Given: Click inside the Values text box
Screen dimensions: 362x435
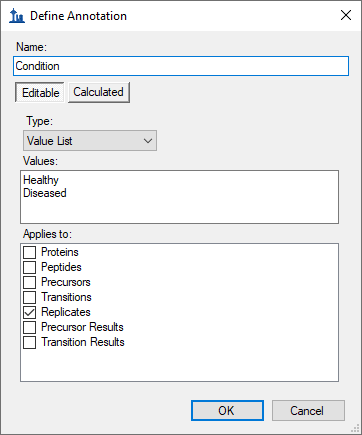Looking at the screenshot, I should 179,197.
